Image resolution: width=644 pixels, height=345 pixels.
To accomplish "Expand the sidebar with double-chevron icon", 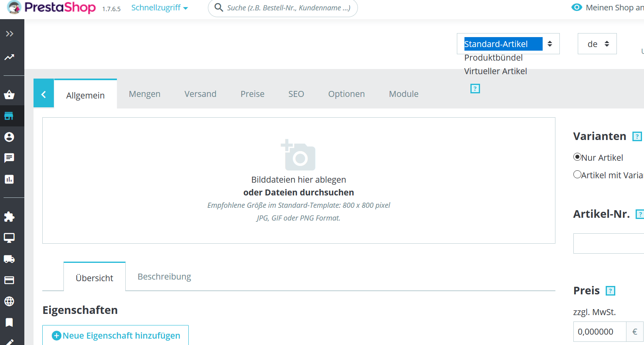I will tap(10, 34).
